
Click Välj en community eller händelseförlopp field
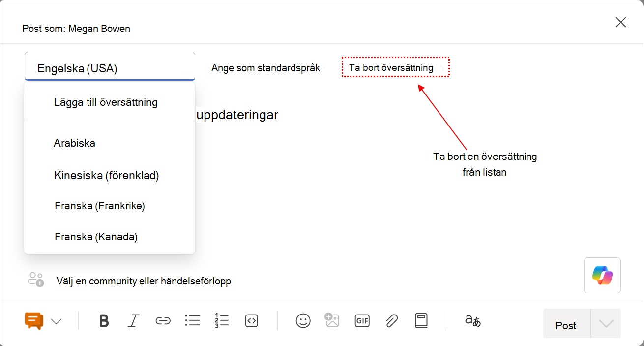[144, 281]
